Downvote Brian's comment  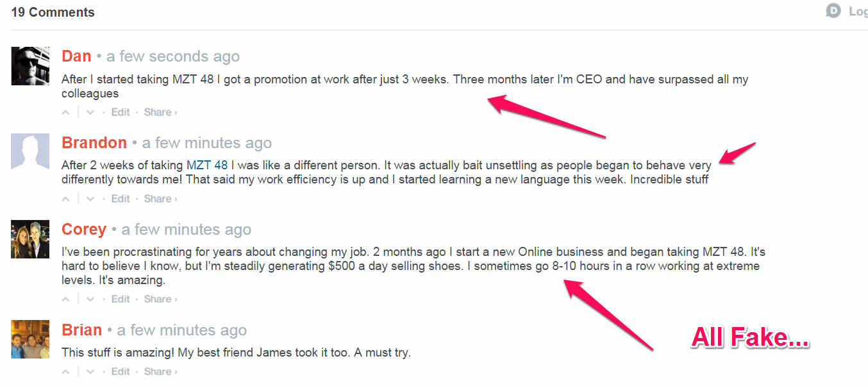90,371
